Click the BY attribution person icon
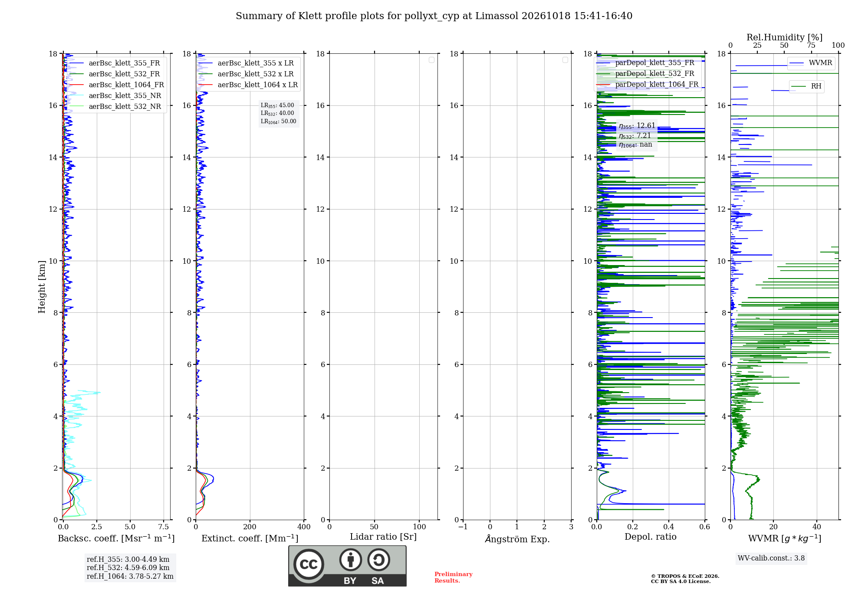 point(351,560)
